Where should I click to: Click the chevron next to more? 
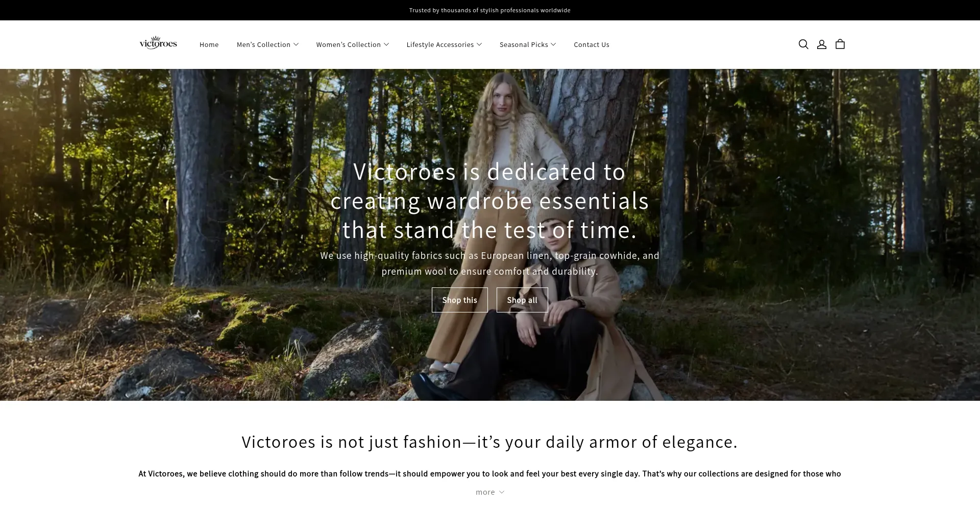tap(502, 492)
